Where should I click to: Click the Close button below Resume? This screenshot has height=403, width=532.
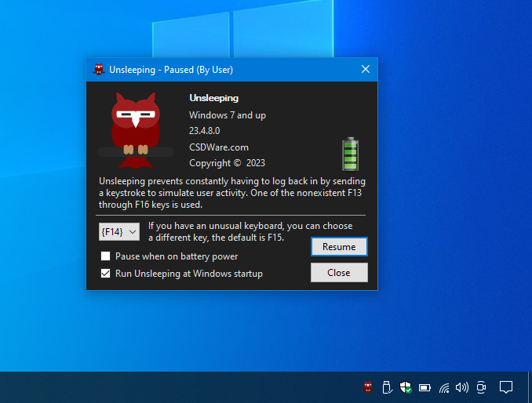click(339, 273)
